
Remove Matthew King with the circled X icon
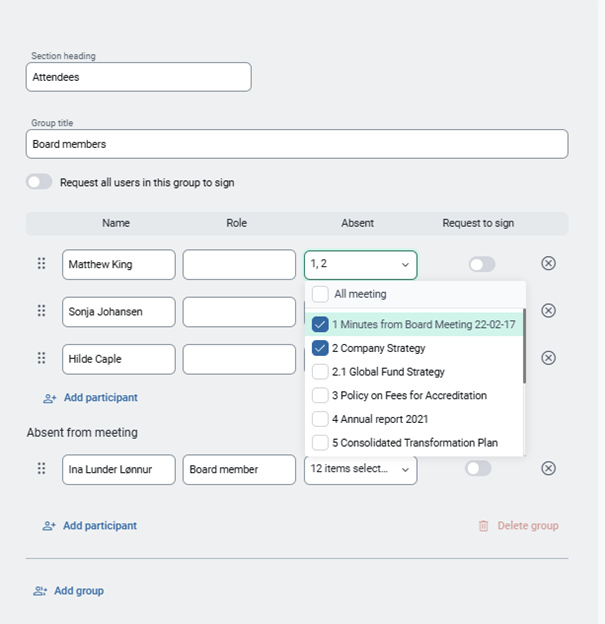coord(548,263)
